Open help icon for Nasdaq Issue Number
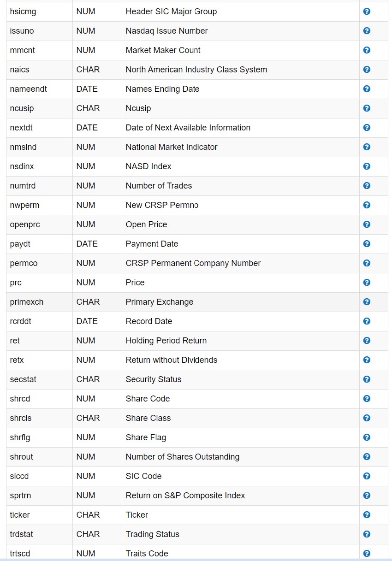The width and height of the screenshot is (392, 561). pos(367,31)
